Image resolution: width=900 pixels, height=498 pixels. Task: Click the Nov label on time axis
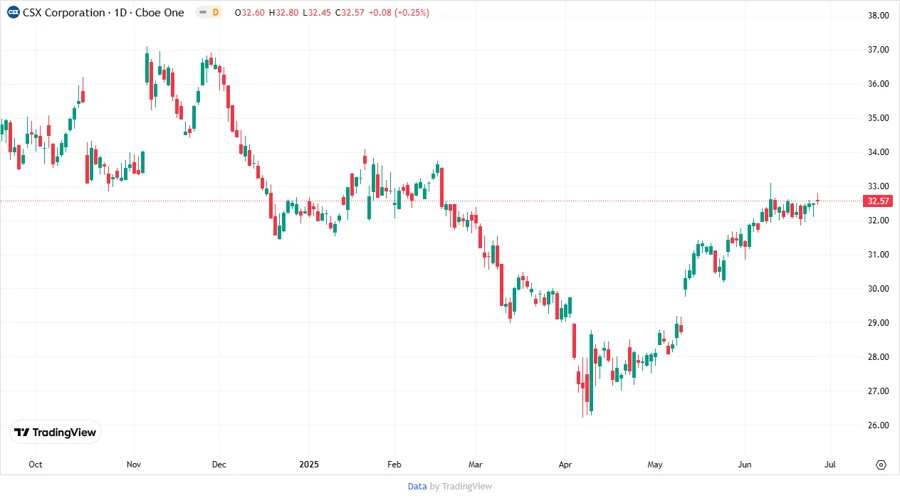134,464
